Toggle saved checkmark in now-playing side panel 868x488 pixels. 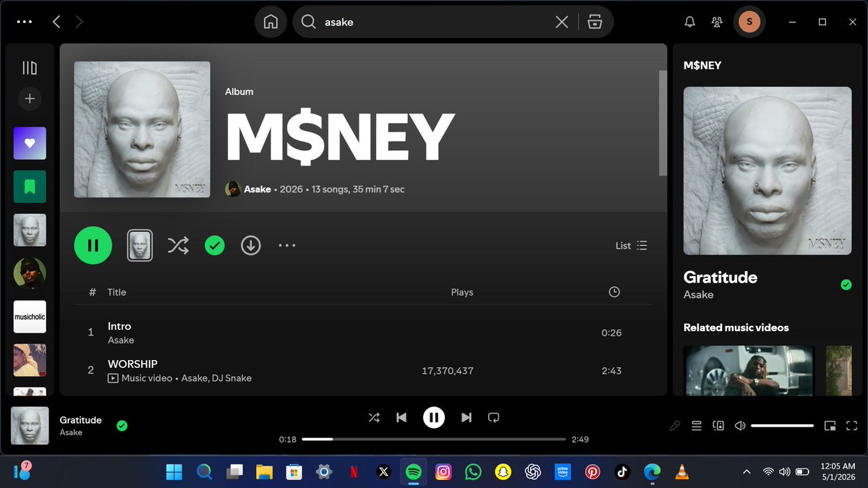[846, 285]
